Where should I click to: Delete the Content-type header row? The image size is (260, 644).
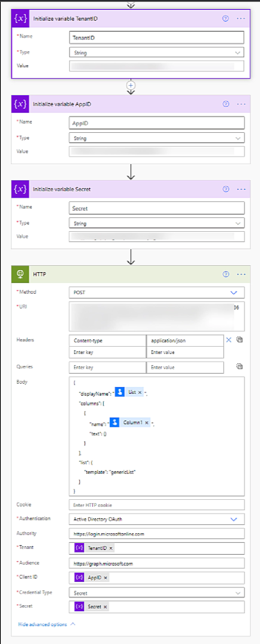coord(229,340)
